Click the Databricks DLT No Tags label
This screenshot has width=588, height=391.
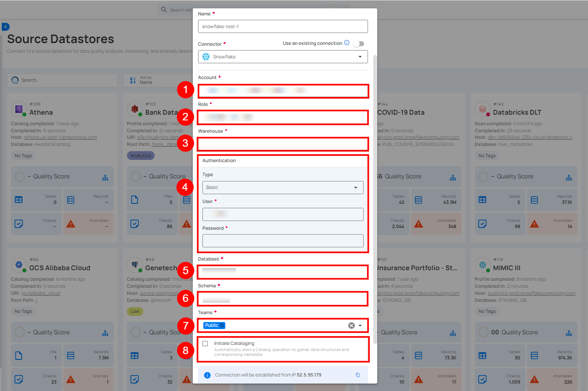point(487,156)
